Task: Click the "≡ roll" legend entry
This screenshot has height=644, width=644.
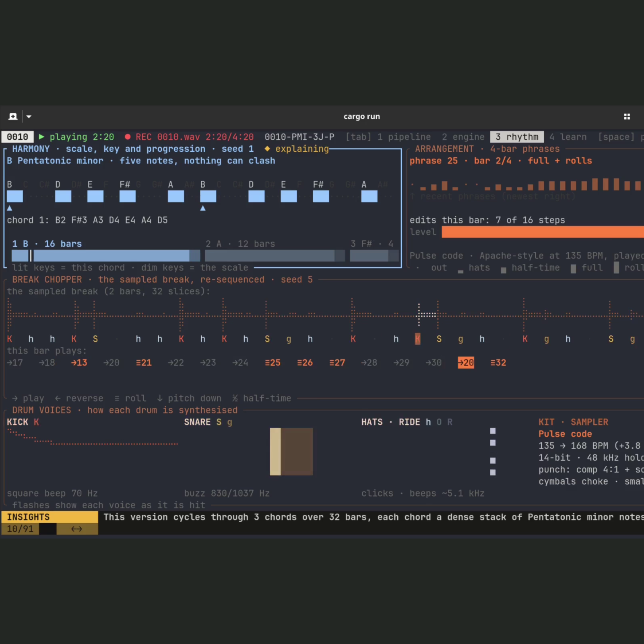Action: 130,398
